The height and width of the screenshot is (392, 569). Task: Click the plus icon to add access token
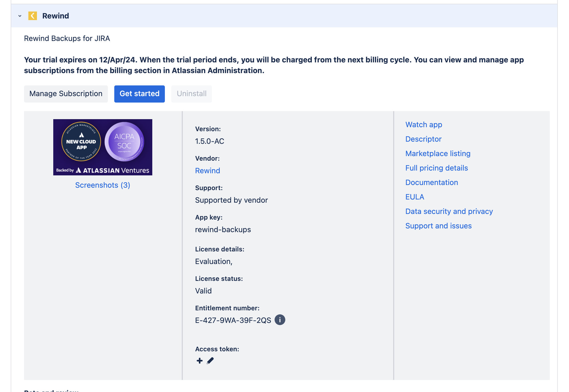(x=199, y=360)
